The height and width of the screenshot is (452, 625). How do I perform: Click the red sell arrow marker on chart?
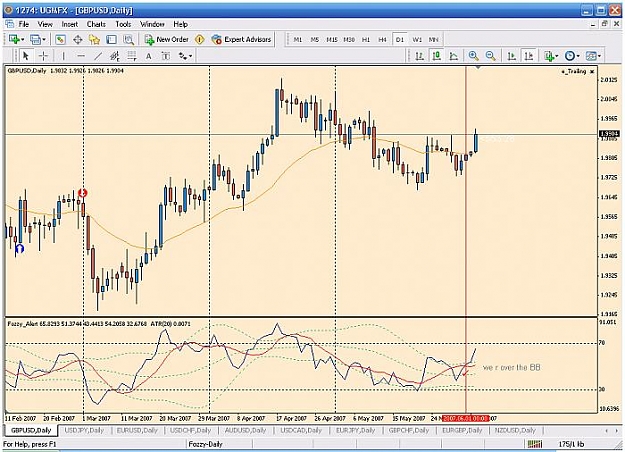point(83,193)
